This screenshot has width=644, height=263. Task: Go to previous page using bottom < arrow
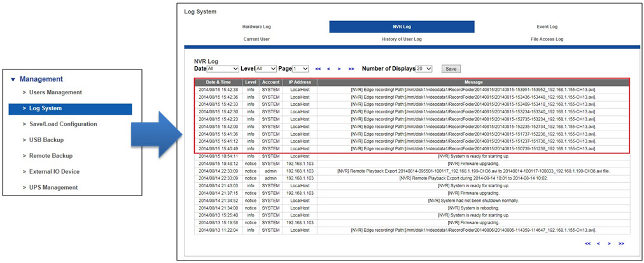coord(598,243)
